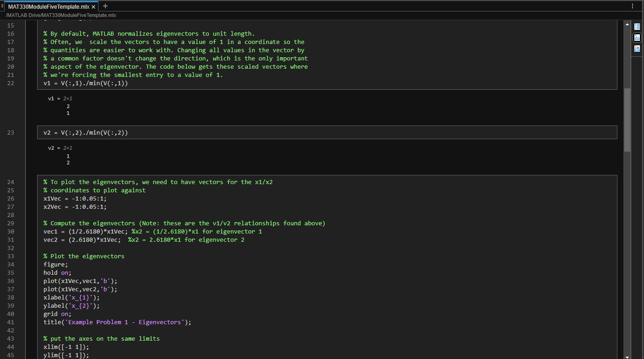Image resolution: width=644 pixels, height=359 pixels.
Task: Click the 'x2Vec = -1:0.05:1;' line
Action: 75,207
